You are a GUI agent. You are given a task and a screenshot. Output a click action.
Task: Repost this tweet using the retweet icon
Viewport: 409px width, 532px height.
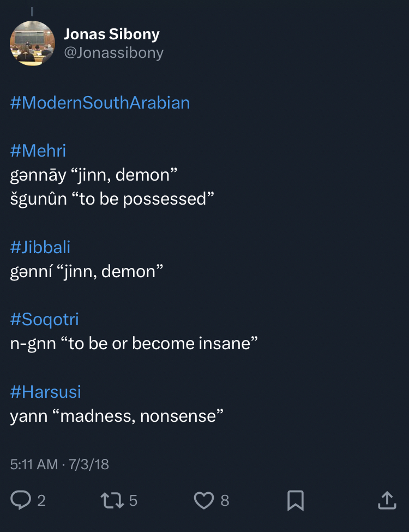pyautogui.click(x=112, y=500)
